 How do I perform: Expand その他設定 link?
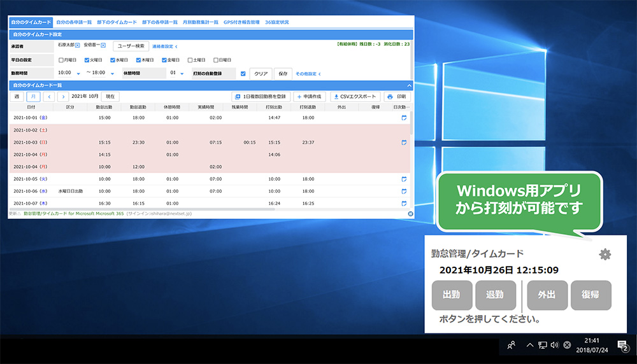click(308, 74)
